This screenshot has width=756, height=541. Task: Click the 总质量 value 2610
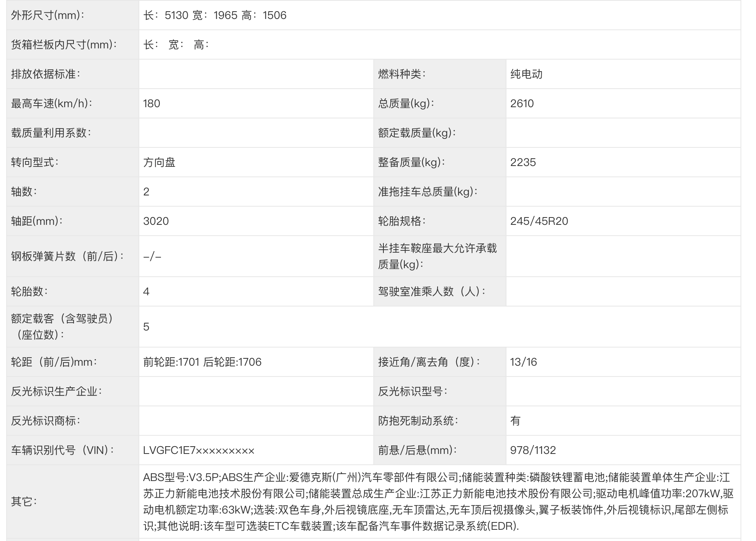(523, 103)
